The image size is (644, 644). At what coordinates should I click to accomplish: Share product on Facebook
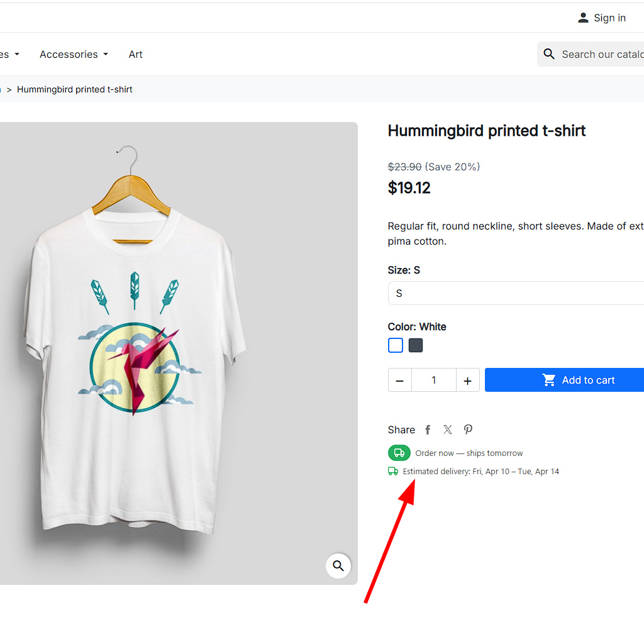pyautogui.click(x=428, y=430)
